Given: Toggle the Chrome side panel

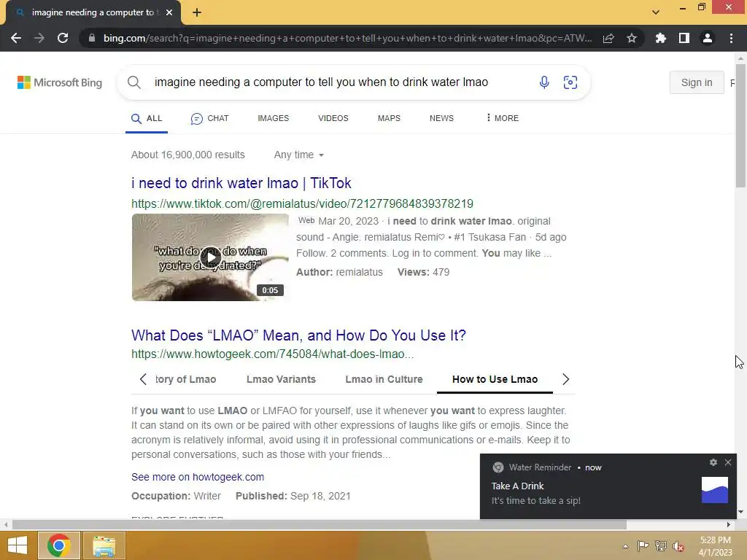Looking at the screenshot, I should [x=684, y=38].
